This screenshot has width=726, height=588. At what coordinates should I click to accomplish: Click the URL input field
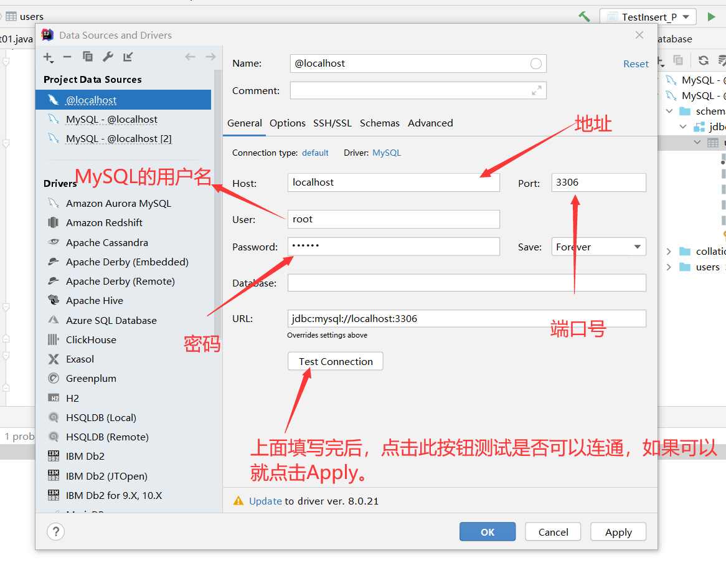[467, 318]
